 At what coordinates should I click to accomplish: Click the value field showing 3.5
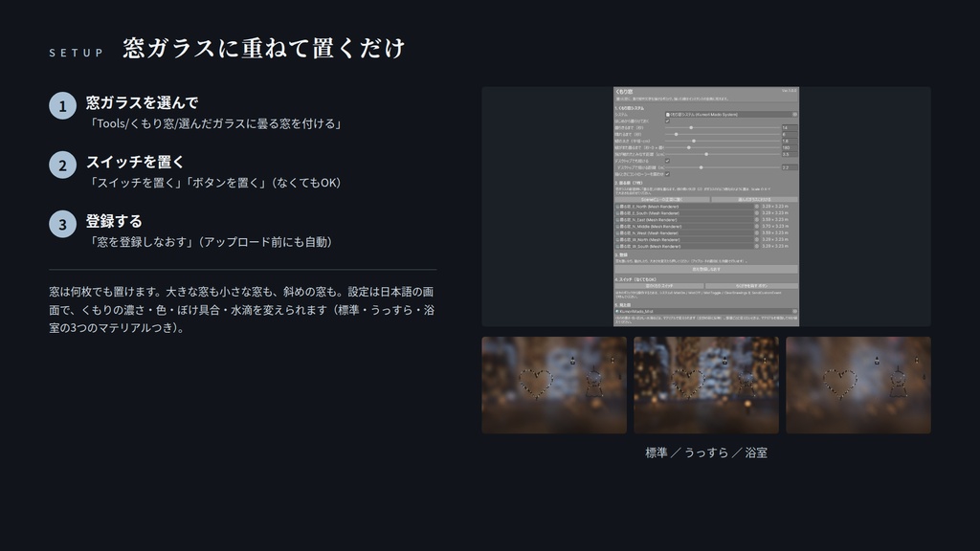(790, 154)
